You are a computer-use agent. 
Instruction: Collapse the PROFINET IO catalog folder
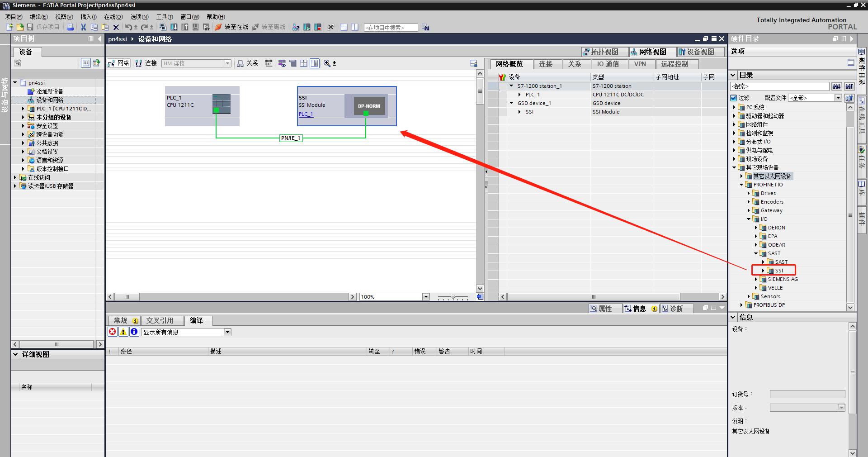pos(741,185)
